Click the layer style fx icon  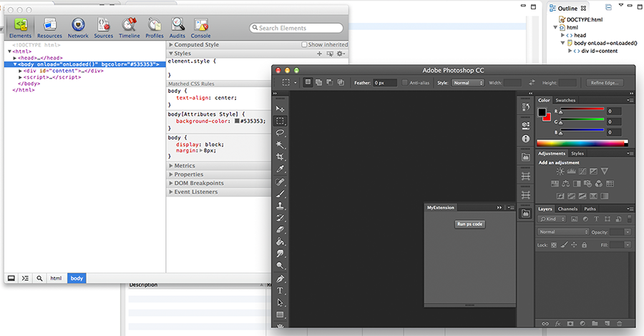tap(557, 323)
